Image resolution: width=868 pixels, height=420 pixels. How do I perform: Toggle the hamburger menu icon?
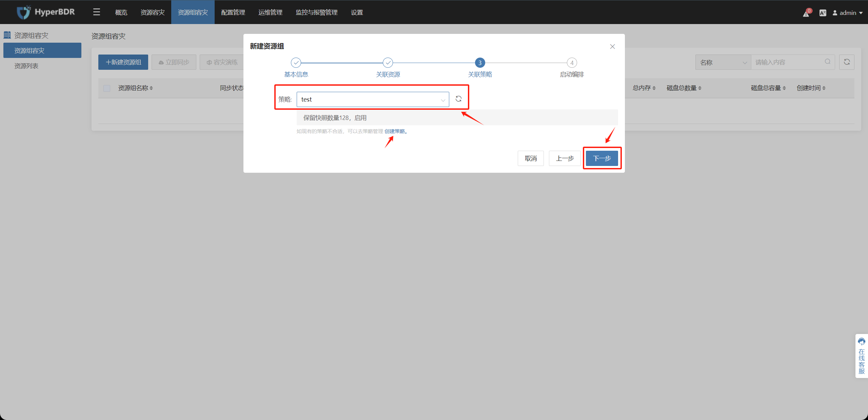point(97,12)
